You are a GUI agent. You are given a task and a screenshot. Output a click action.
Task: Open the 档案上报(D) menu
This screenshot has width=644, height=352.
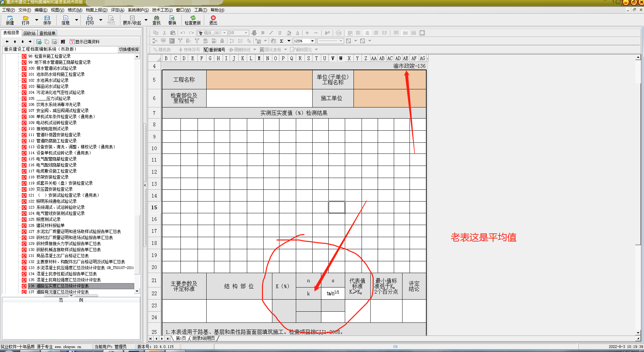point(97,10)
